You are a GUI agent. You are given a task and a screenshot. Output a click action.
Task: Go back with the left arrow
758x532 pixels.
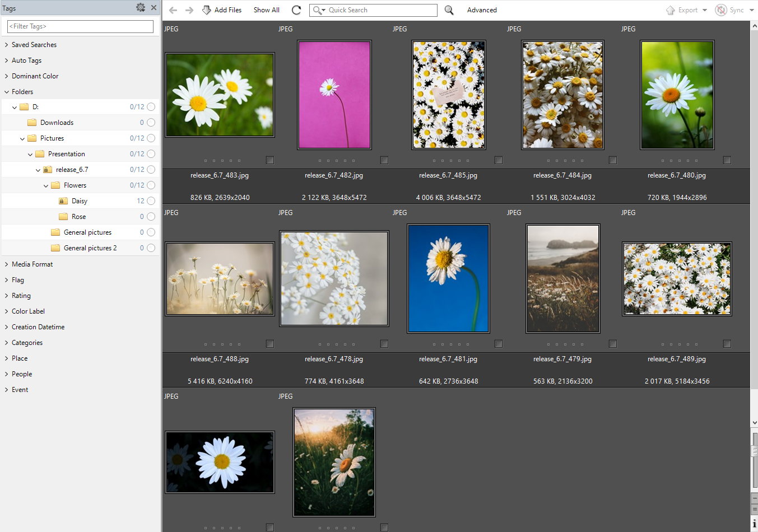(x=173, y=10)
